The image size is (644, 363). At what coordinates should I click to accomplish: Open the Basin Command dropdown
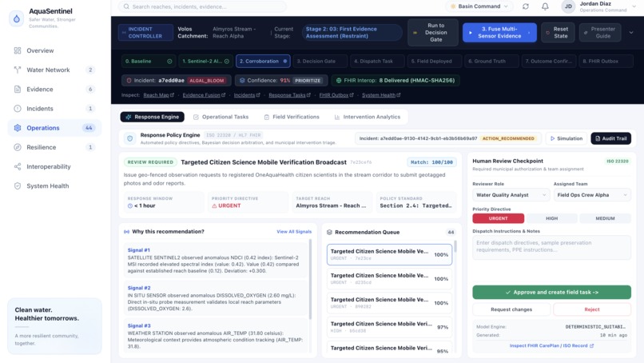tap(479, 6)
